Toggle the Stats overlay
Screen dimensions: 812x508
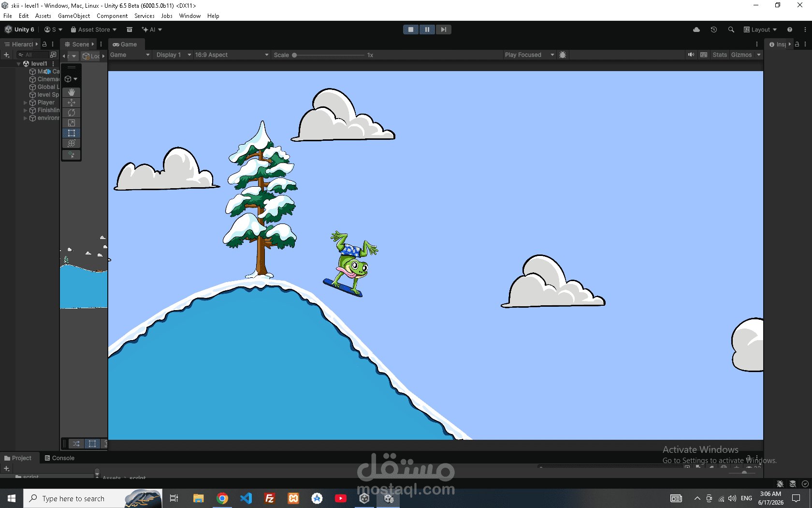pyautogui.click(x=720, y=55)
